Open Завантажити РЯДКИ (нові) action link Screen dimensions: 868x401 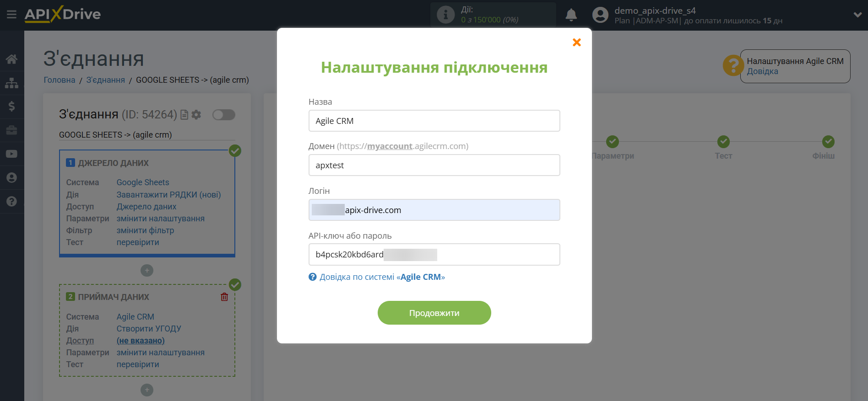coord(168,195)
